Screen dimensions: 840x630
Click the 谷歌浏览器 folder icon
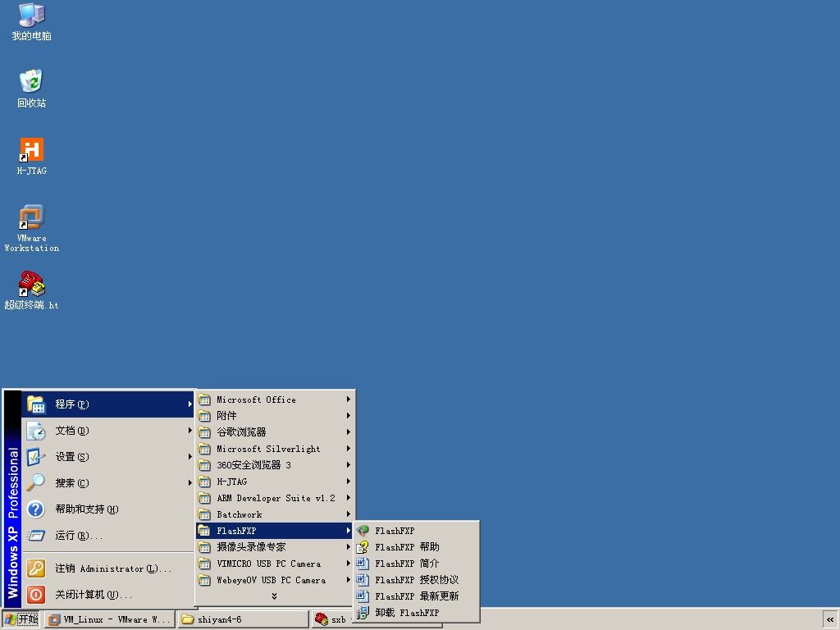[x=204, y=432]
